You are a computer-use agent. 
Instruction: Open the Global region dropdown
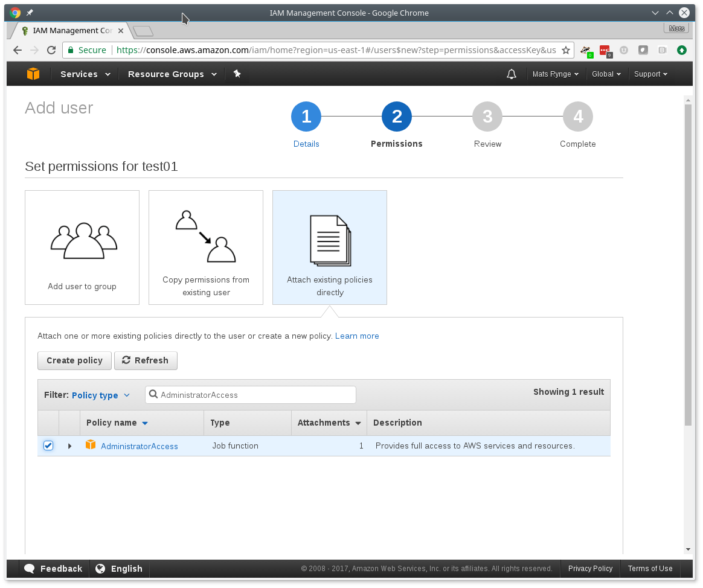606,74
